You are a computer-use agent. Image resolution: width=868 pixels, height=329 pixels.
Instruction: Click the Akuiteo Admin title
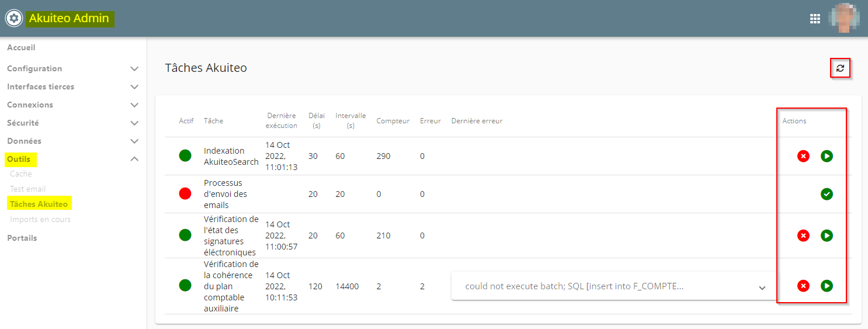point(69,18)
